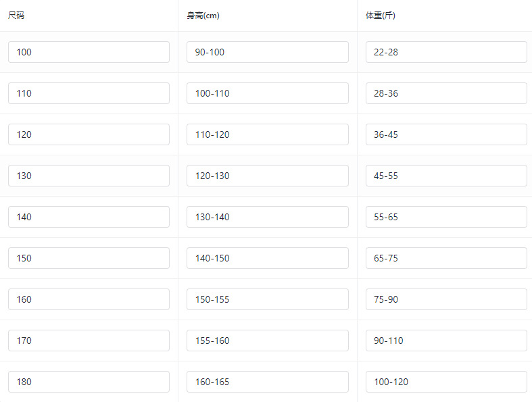This screenshot has width=532, height=402.
Task: Focus the height field showing 110-120
Action: [268, 134]
